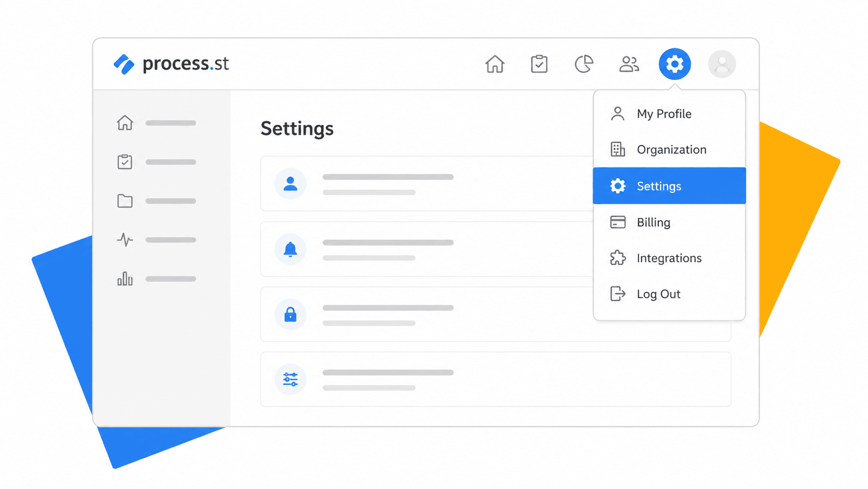
Task: Click the bar chart icon in the sidebar
Action: 125,279
